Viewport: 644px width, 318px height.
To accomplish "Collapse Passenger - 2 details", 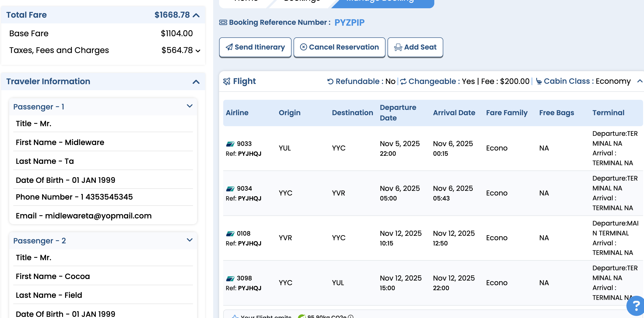I will click(190, 240).
